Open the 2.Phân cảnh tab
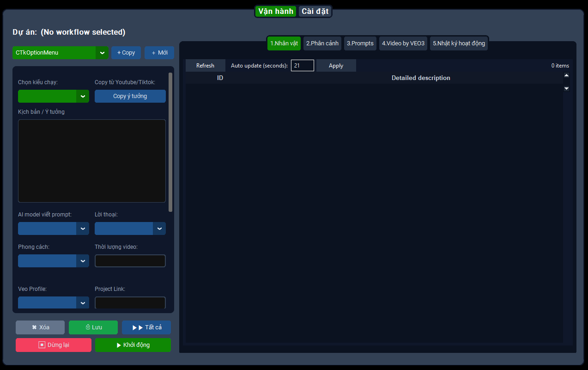588x370 pixels. point(322,43)
